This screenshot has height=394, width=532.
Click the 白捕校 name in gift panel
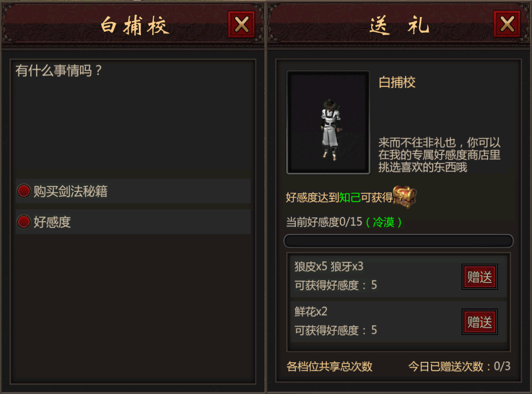tap(397, 82)
